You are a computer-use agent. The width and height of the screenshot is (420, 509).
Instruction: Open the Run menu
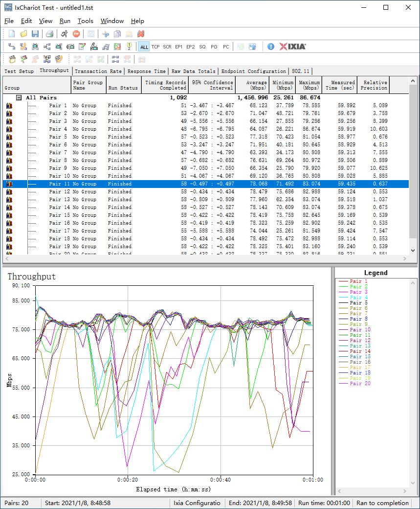pyautogui.click(x=65, y=21)
